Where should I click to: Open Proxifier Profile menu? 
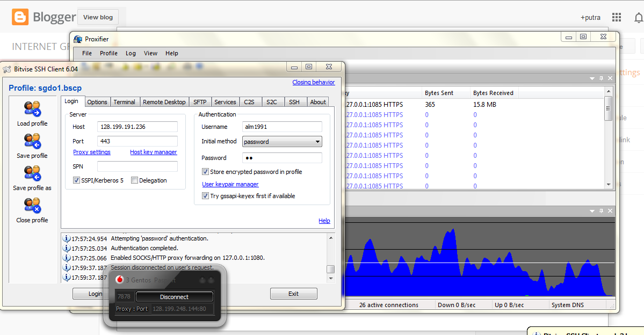tap(108, 53)
